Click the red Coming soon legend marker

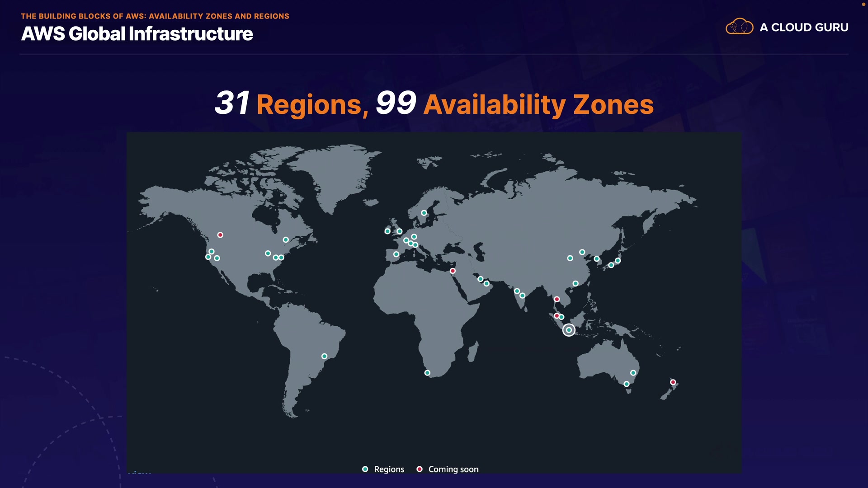pos(420,469)
